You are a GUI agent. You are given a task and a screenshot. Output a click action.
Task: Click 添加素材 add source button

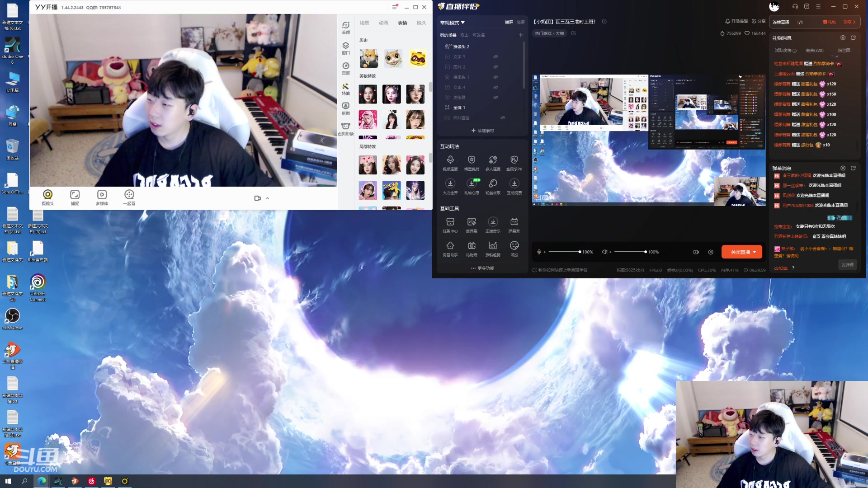pyautogui.click(x=482, y=131)
